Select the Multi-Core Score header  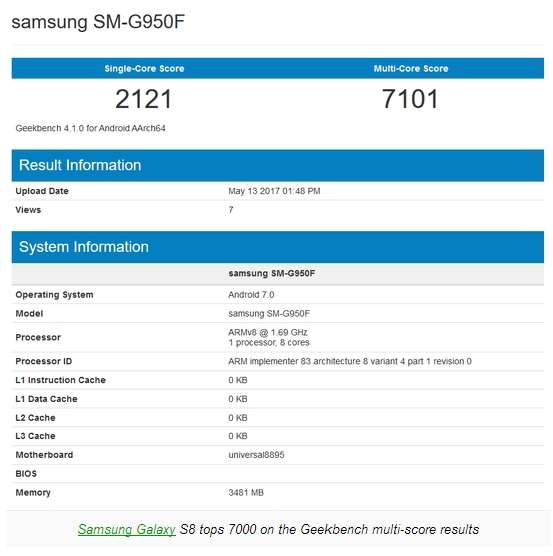(x=411, y=68)
